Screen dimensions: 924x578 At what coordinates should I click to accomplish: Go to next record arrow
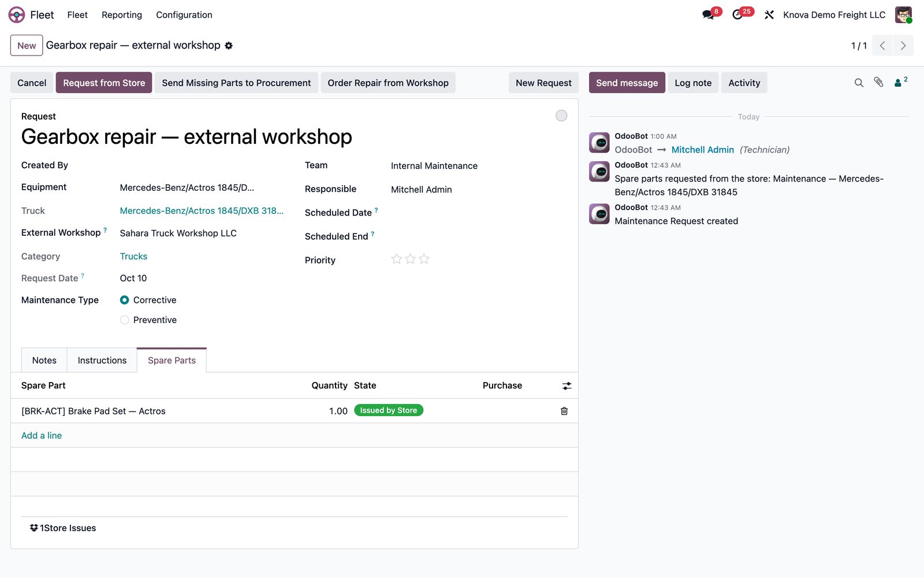point(903,46)
